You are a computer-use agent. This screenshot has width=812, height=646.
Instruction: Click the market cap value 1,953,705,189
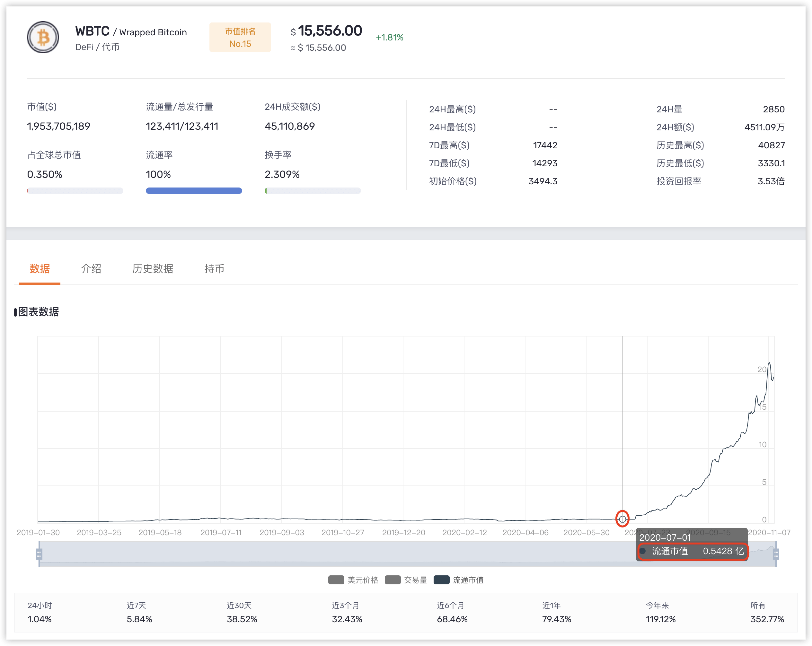click(x=59, y=126)
